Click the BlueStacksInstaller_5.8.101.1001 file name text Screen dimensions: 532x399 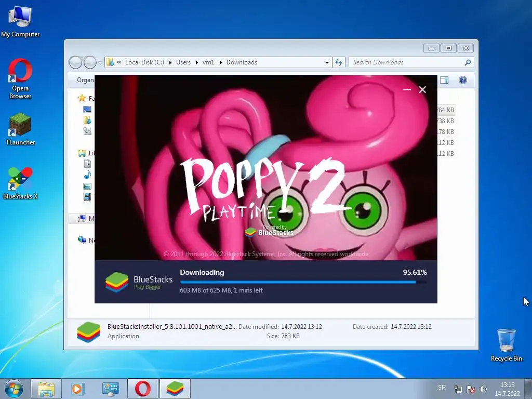coord(172,327)
